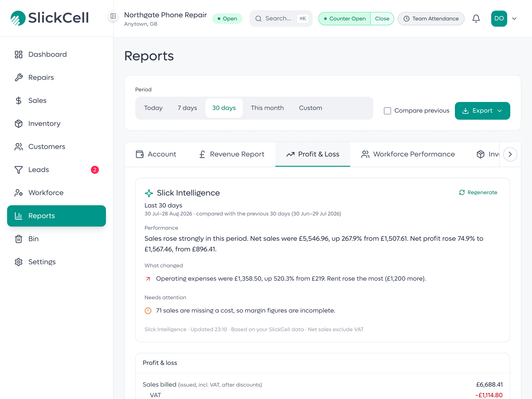Select 30 days period
532x399 pixels.
coord(224,108)
